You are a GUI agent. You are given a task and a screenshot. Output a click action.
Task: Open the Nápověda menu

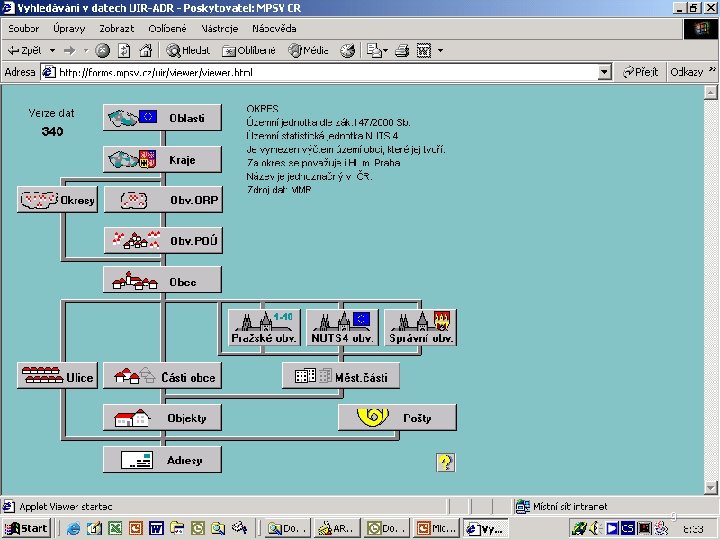coord(274,28)
